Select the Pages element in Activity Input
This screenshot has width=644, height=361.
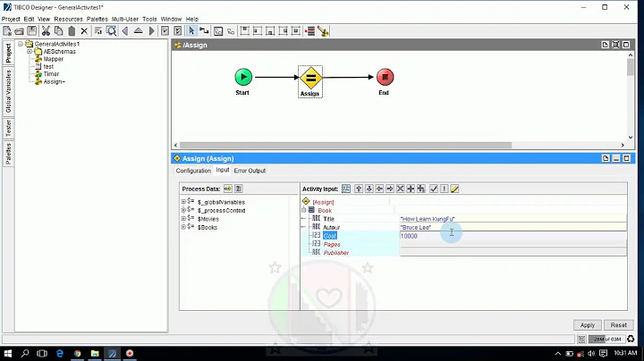[332, 245]
